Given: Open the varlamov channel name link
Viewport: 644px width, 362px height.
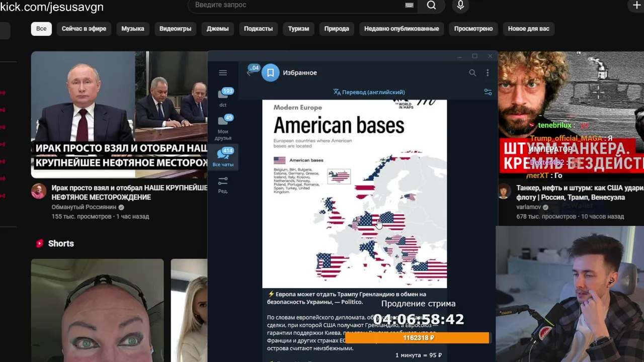Looking at the screenshot, I should pyautogui.click(x=529, y=207).
